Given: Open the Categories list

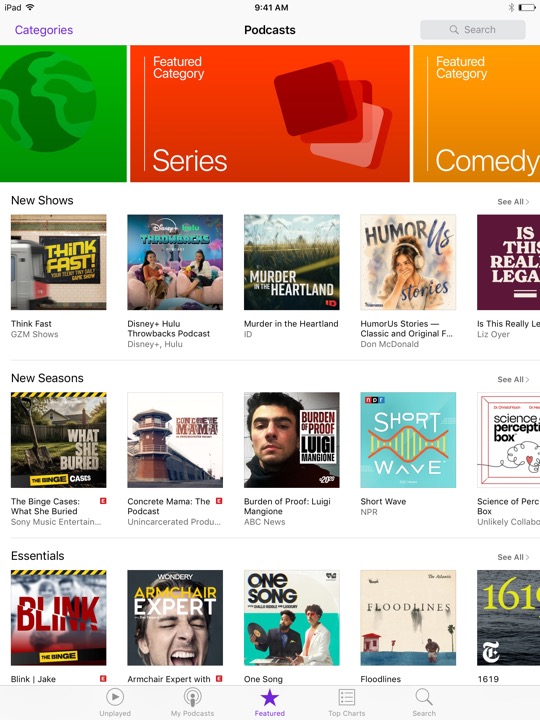Looking at the screenshot, I should pyautogui.click(x=44, y=30).
